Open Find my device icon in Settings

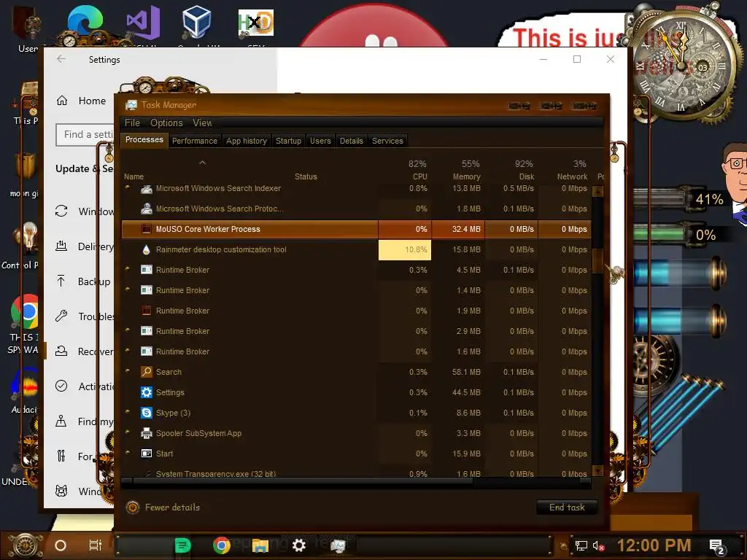(61, 421)
